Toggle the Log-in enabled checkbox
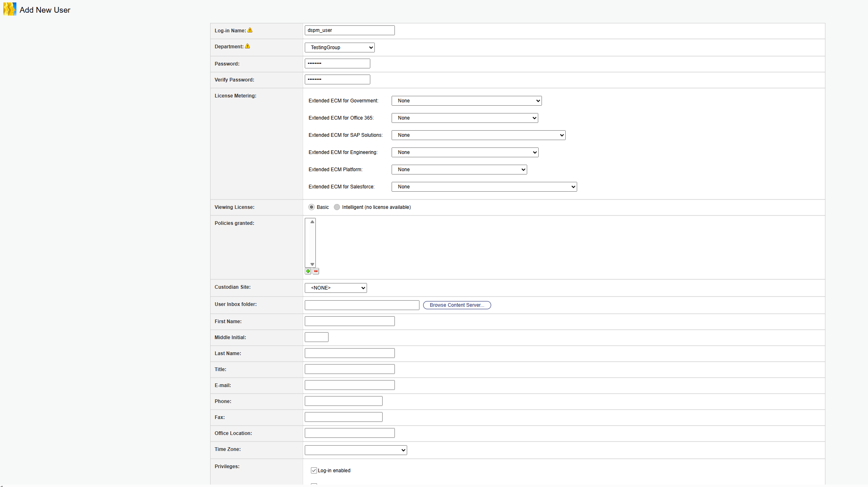Screen dimensions: 868x487 pyautogui.click(x=314, y=471)
